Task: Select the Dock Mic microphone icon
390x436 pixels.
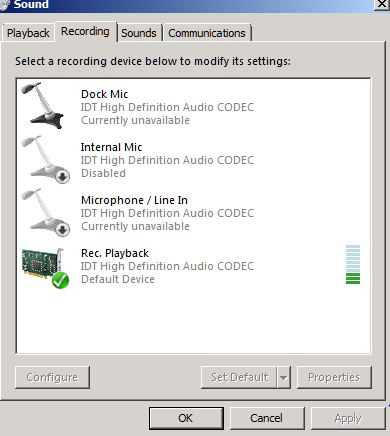Action: [x=42, y=105]
